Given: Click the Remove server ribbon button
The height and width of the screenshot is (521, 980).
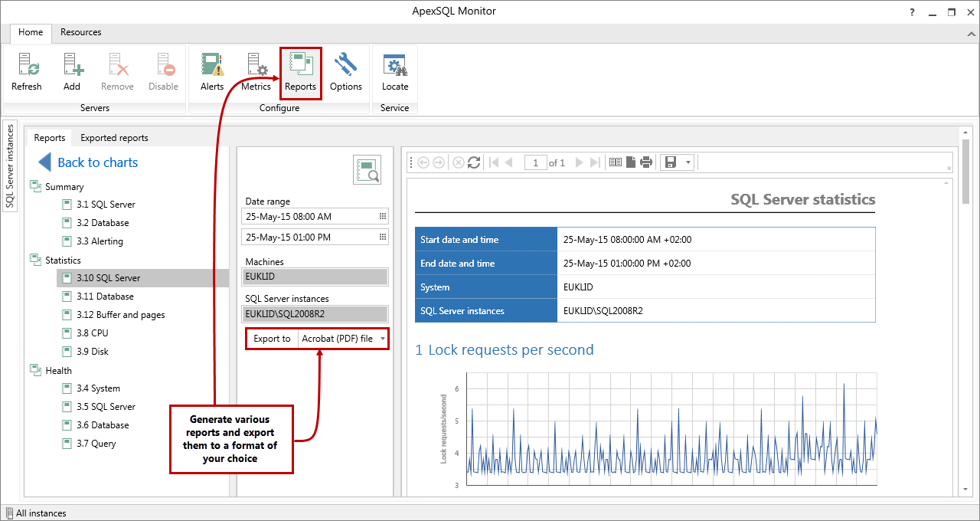Looking at the screenshot, I should 117,72.
